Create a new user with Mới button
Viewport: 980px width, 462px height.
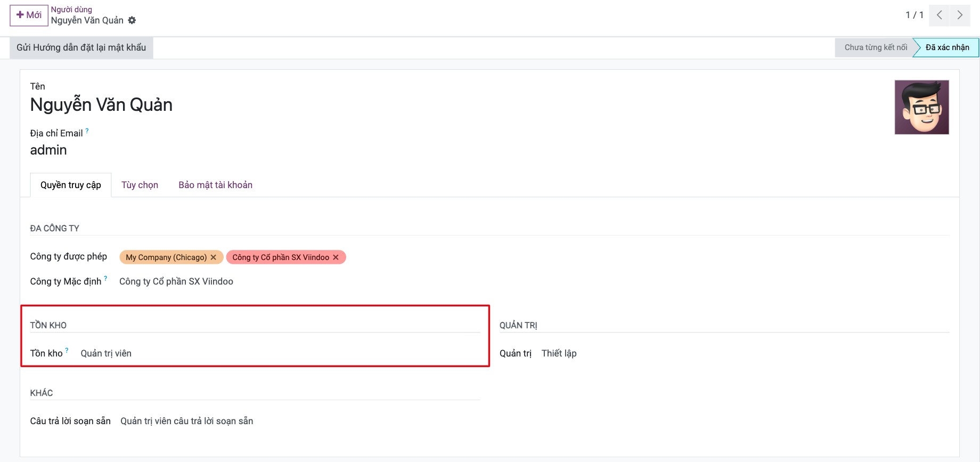pos(29,15)
